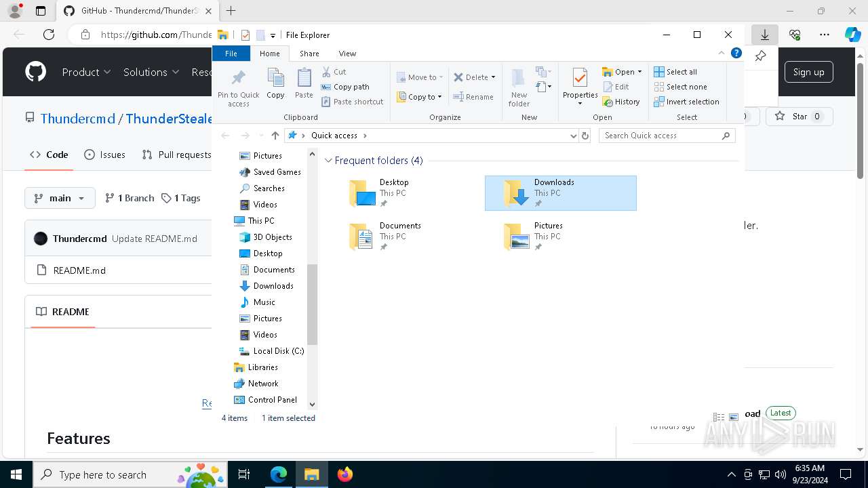Viewport: 868px width, 488px height.
Task: Select the Documents frequent folder
Action: point(406,237)
